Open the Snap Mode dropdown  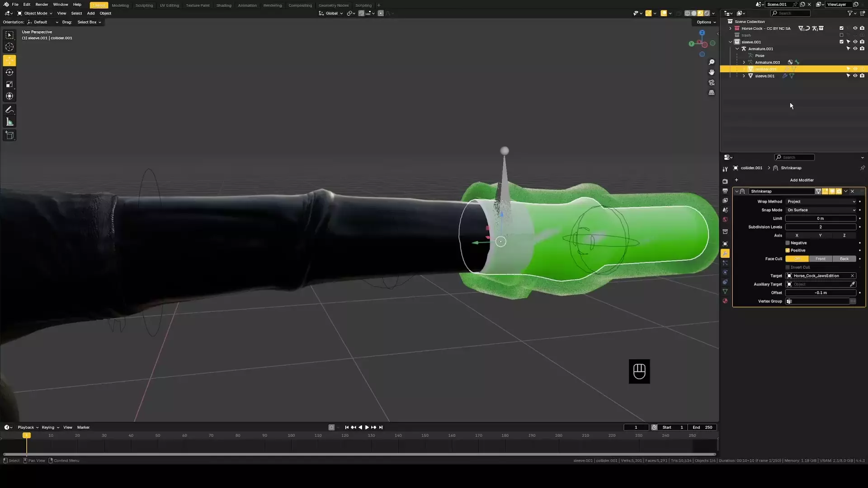coord(821,210)
